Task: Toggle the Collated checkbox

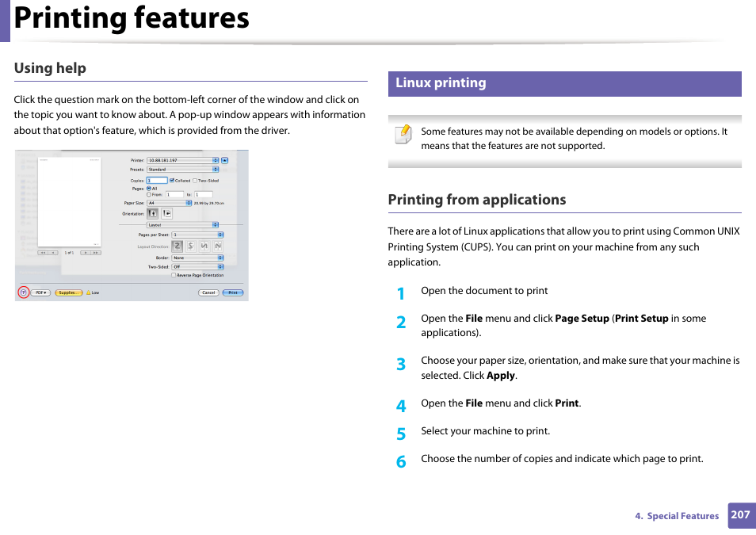Action: [172, 181]
